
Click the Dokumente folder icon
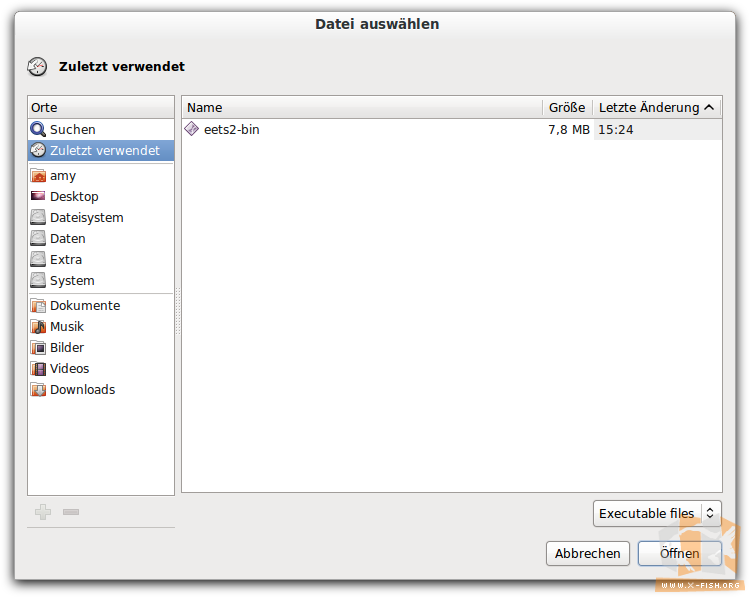(38, 306)
